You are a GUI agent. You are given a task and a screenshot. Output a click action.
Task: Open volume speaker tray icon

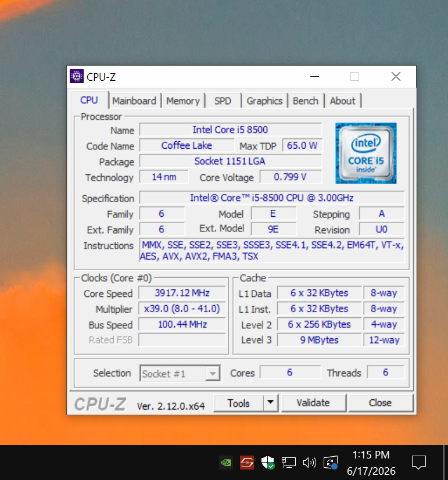coord(309,462)
